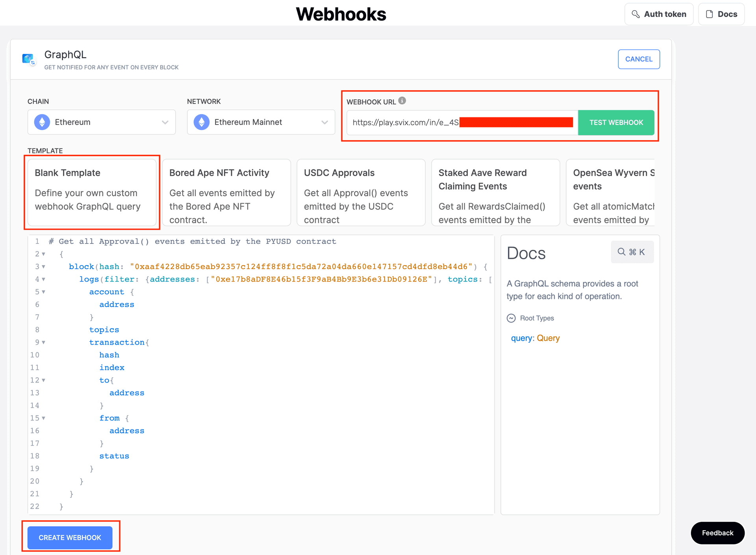
Task: Collapse the transaction block at line 9
Action: pos(43,342)
